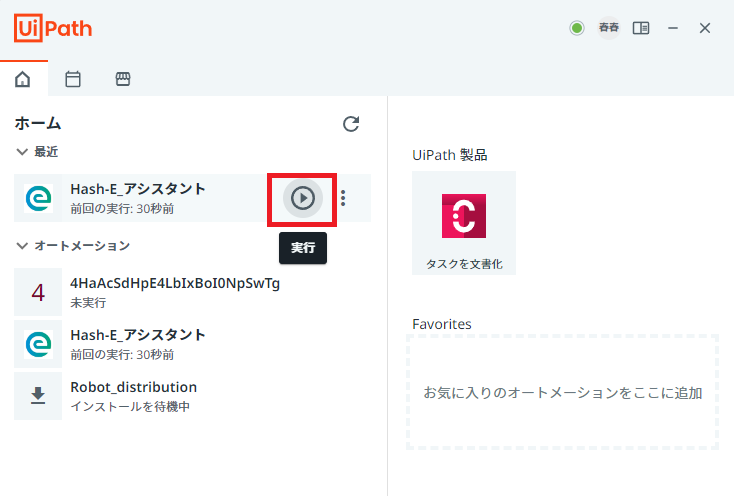This screenshot has height=496, width=734.
Task: Select the 4HaAcSdHpE4LbIxBoI0NpSwTg automation
Action: click(192, 292)
